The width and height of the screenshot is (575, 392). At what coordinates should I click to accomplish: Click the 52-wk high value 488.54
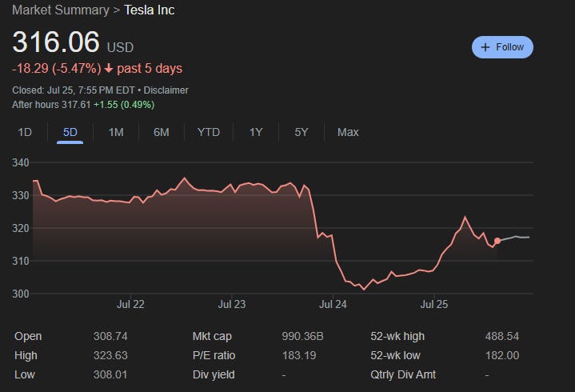click(x=502, y=336)
